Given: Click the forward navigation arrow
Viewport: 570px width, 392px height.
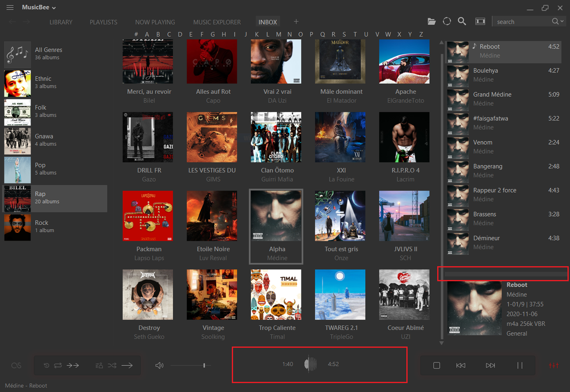Looking at the screenshot, I should [26, 22].
